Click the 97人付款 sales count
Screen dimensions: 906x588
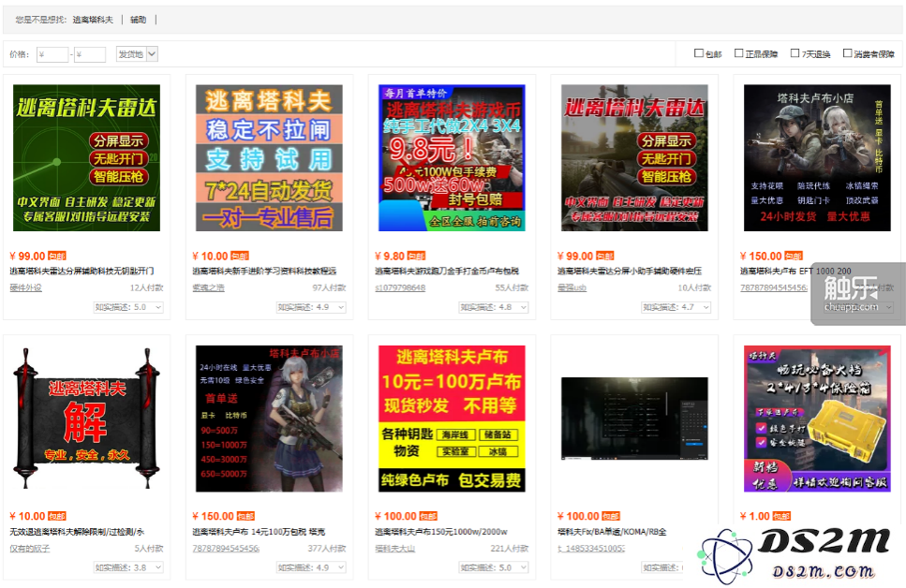330,287
